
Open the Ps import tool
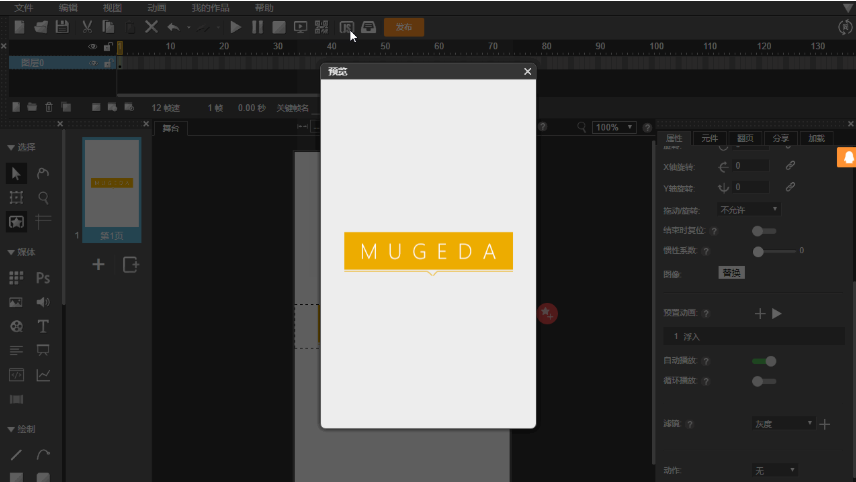click(x=43, y=278)
